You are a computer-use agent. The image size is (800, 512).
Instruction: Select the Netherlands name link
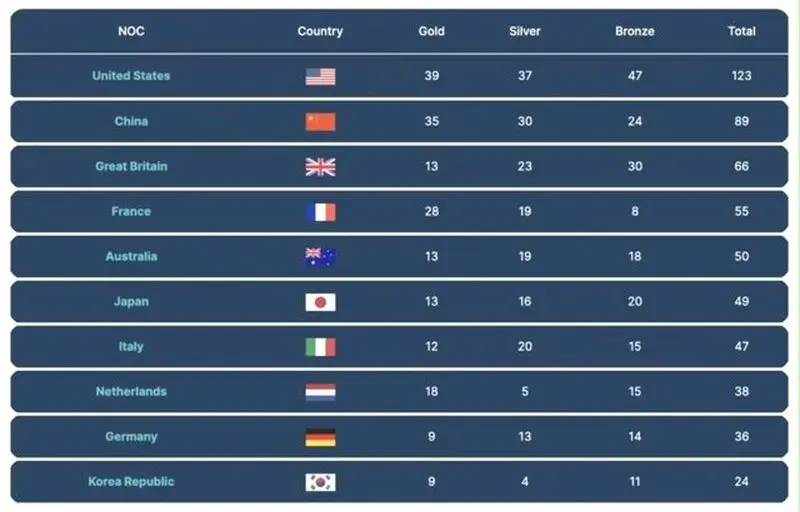point(131,391)
